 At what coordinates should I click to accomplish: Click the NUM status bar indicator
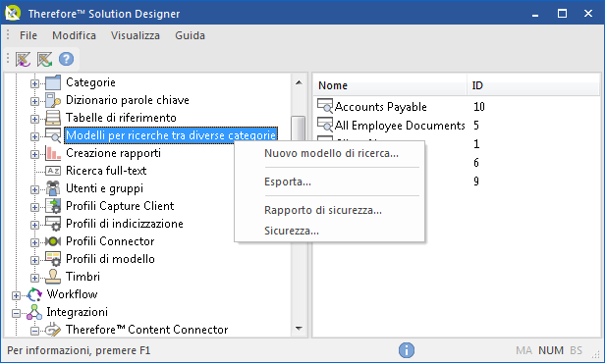pos(551,350)
